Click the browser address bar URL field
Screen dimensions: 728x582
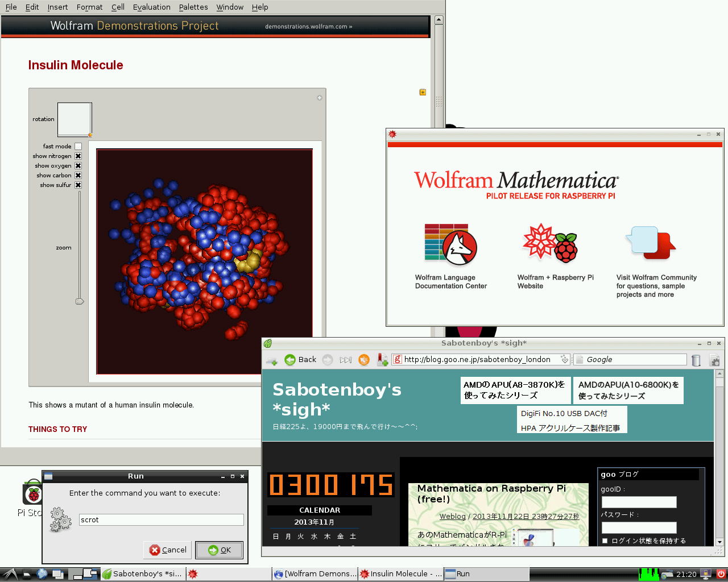tap(481, 359)
